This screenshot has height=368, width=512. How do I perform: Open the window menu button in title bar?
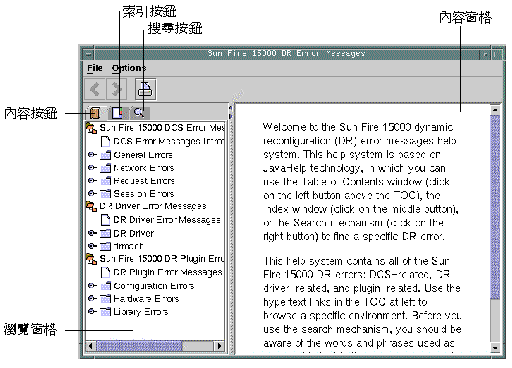(88, 54)
